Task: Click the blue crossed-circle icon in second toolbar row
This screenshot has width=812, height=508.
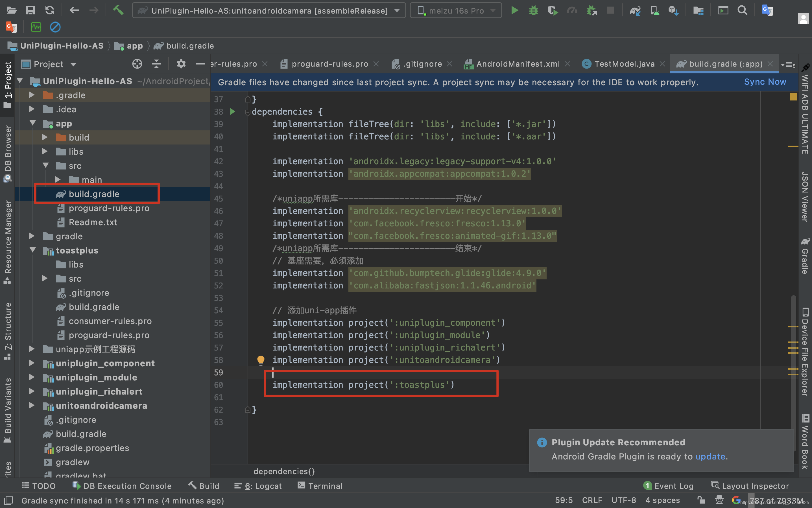Action: 55,27
